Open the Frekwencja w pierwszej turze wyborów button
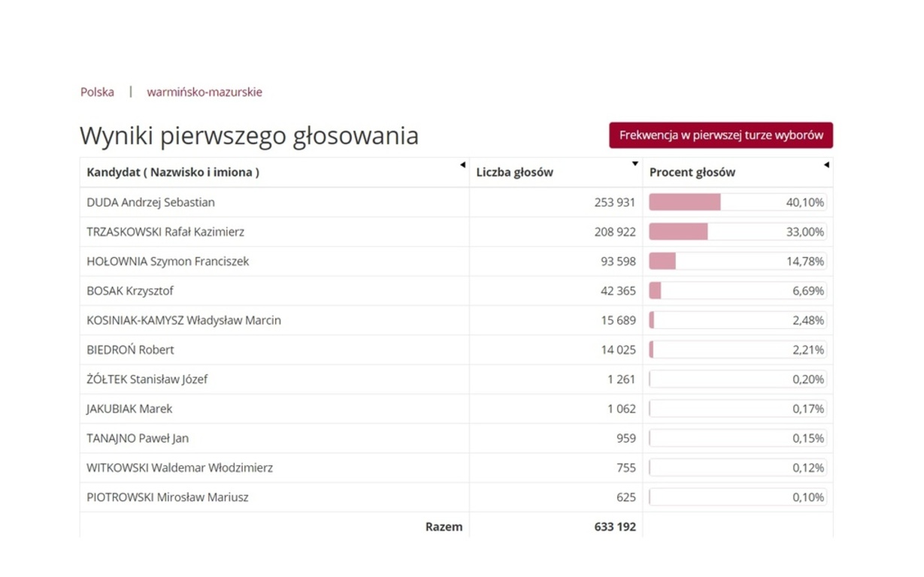This screenshot has width=924, height=577. [720, 135]
